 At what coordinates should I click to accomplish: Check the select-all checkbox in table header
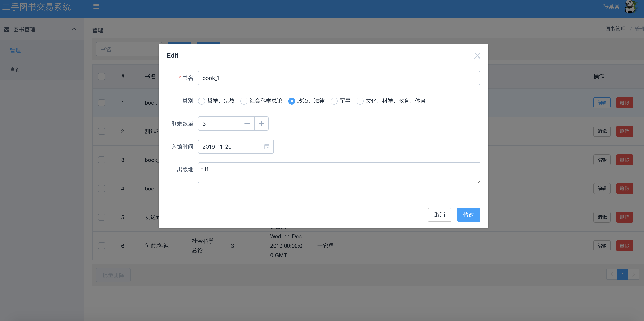point(102,76)
